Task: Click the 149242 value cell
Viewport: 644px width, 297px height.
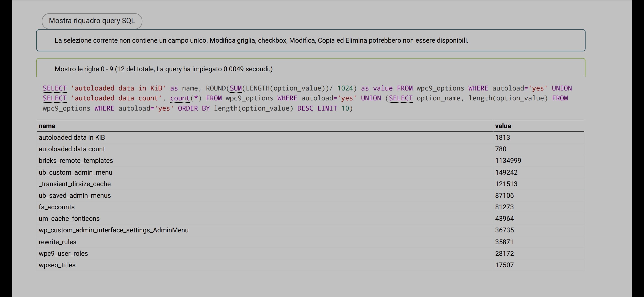Action: pos(539,172)
